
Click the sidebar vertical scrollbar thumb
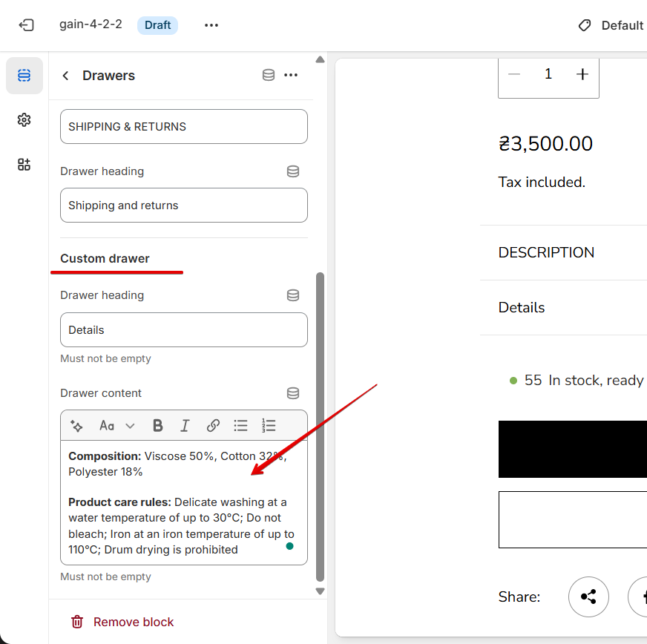pyautogui.click(x=321, y=427)
